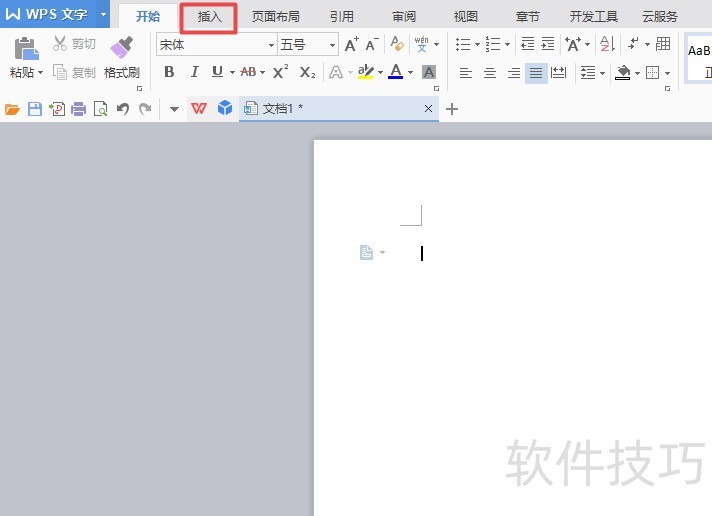Click the Cut (剪切) scissors button
Screen dimensions: 712x516
click(74, 44)
